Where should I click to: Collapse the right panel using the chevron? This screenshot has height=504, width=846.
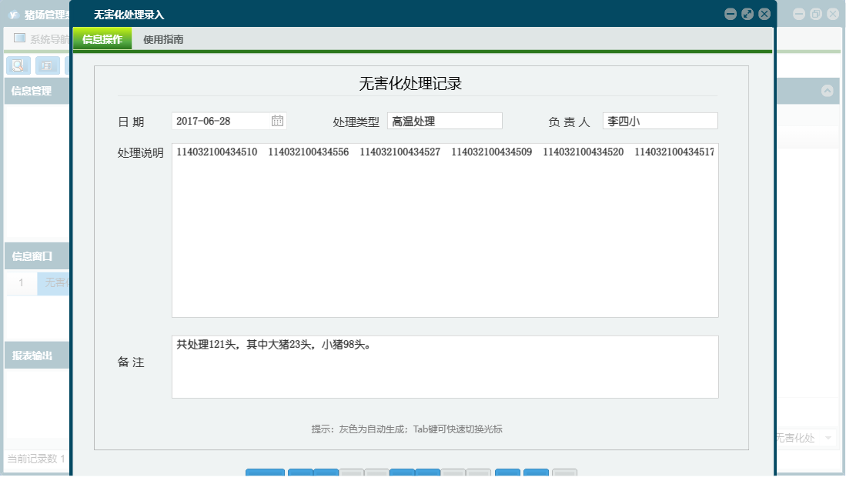828,91
